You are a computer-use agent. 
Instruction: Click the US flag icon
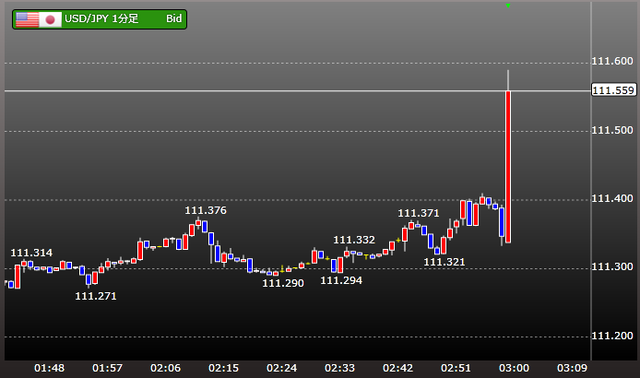click(x=27, y=19)
